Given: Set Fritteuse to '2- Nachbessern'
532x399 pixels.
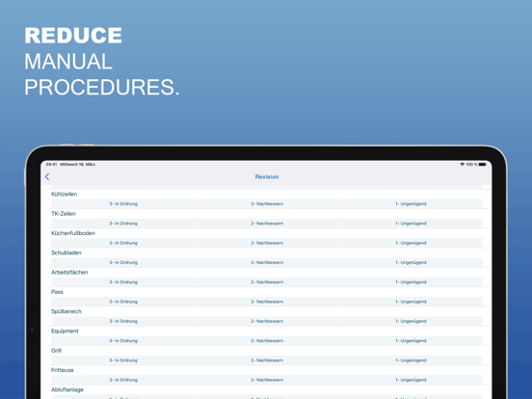Looking at the screenshot, I should click(x=267, y=380).
